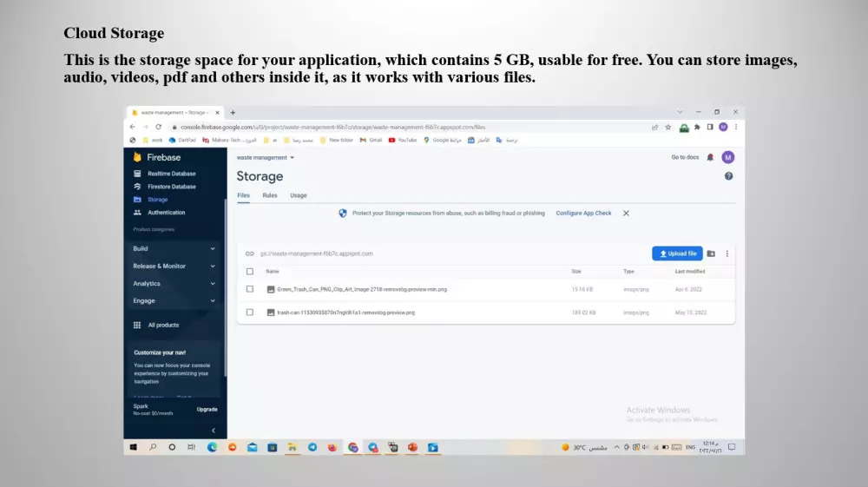Open the waste management project dropdown

click(266, 158)
